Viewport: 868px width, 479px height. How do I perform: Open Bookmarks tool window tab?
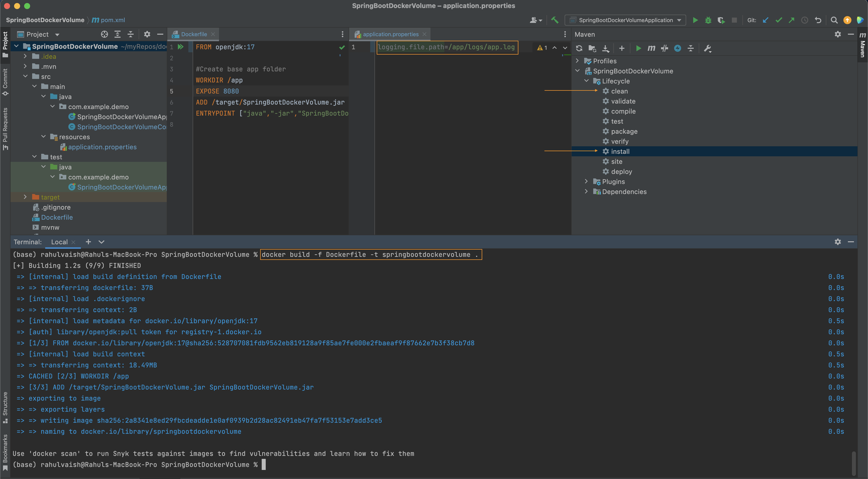pos(5,452)
